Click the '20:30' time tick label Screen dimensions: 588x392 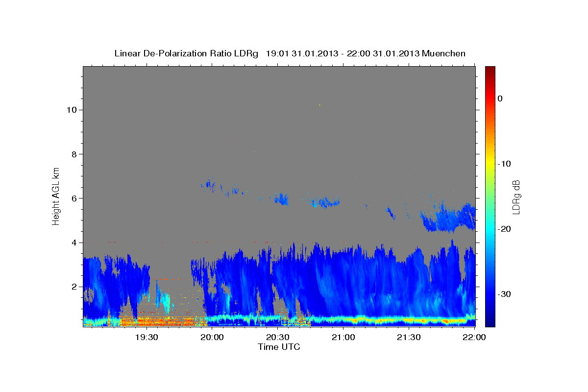click(x=277, y=337)
